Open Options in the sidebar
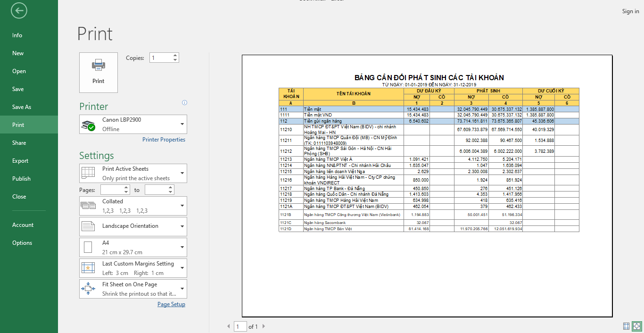Screen dimensions: 644x333 tap(22, 243)
